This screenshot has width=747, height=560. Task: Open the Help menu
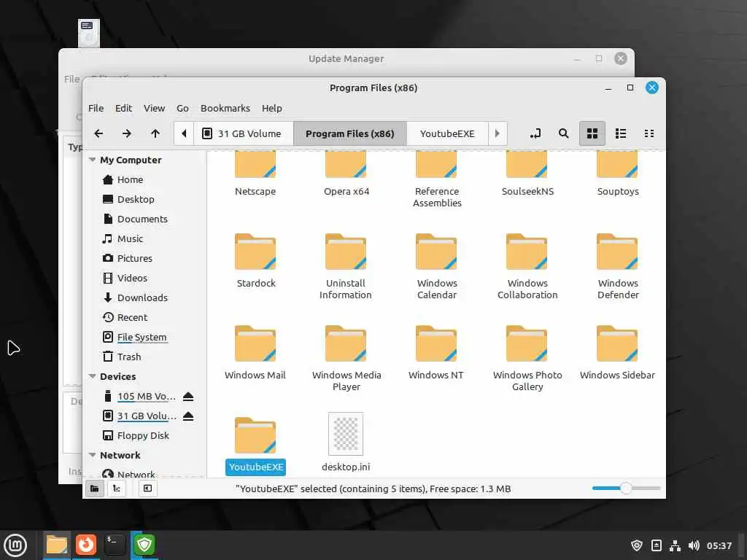(x=272, y=108)
